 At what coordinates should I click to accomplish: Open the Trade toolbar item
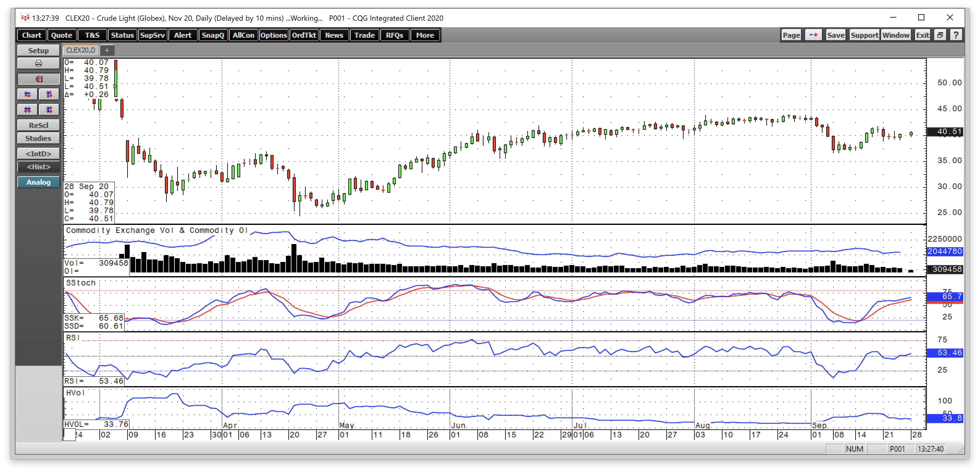[364, 35]
